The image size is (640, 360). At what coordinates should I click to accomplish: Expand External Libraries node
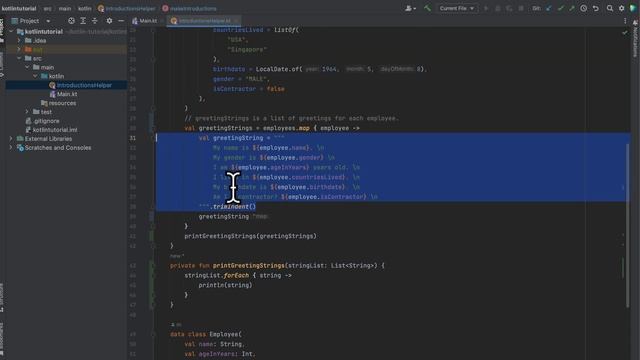(x=11, y=139)
